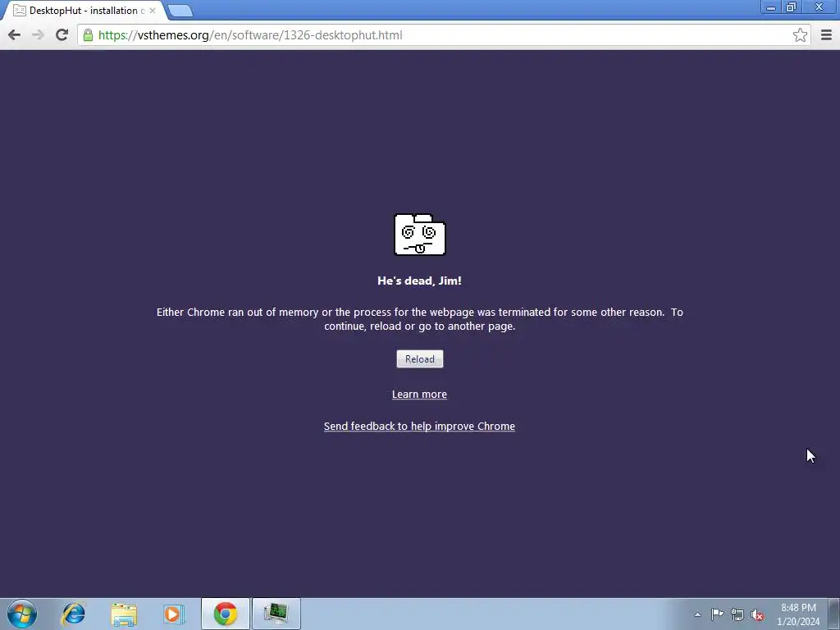This screenshot has width=840, height=630.
Task: Open a new tab with the blank tab button
Action: pos(180,11)
